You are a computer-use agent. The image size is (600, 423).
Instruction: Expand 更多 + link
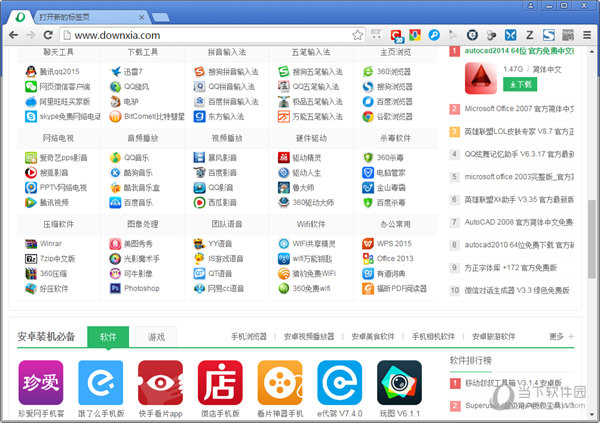562,336
